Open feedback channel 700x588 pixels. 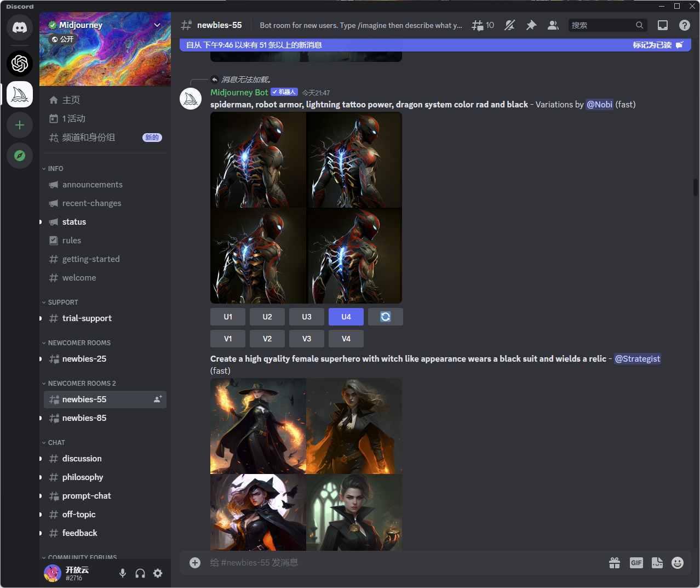click(105, 533)
